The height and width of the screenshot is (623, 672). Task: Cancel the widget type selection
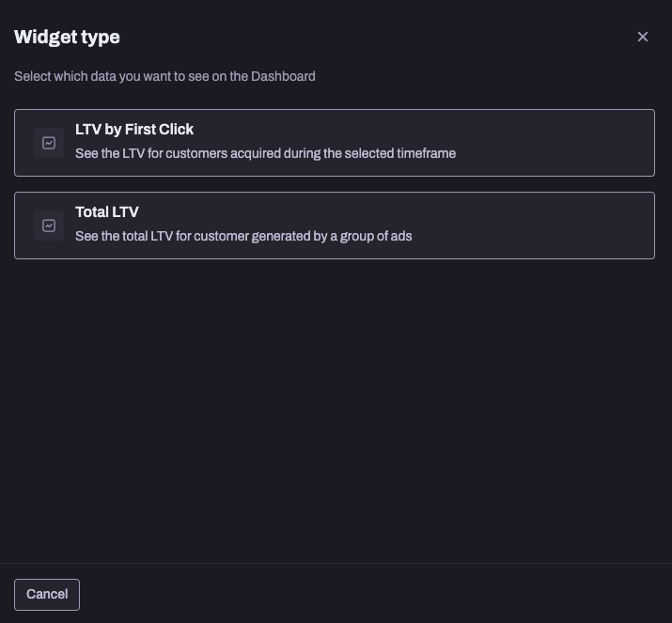(47, 595)
